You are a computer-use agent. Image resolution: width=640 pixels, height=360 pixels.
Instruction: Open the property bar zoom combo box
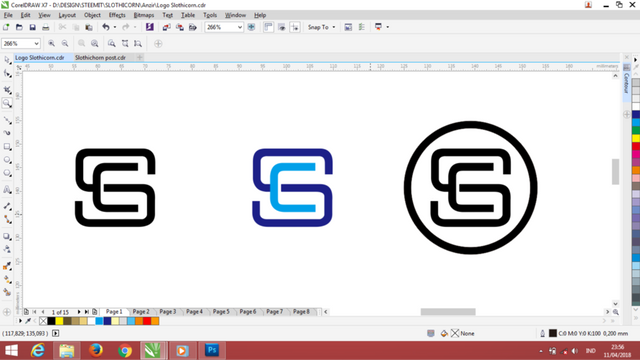coord(20,43)
